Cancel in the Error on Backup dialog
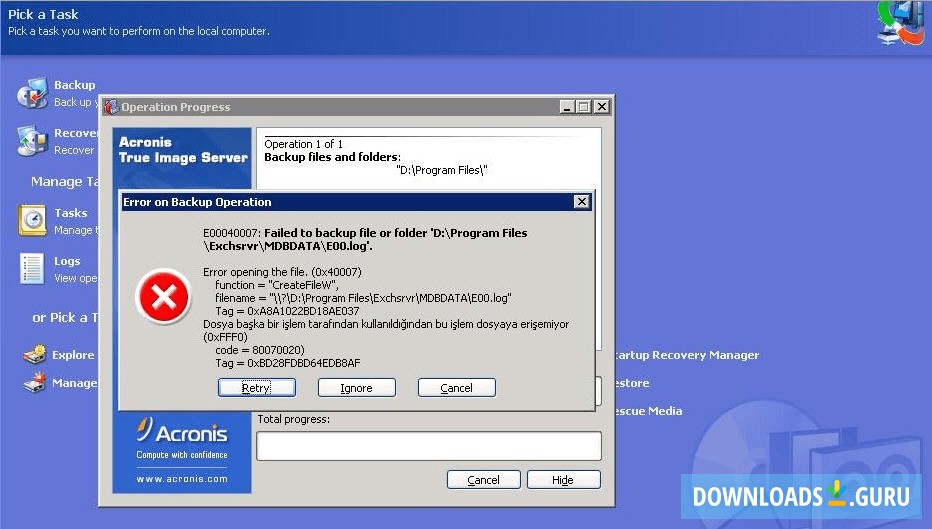 [456, 388]
